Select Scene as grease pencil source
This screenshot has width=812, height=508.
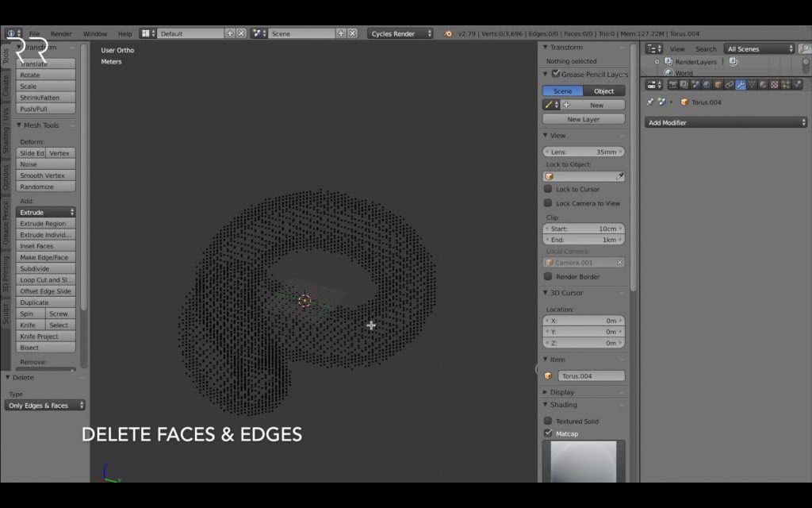(562, 90)
